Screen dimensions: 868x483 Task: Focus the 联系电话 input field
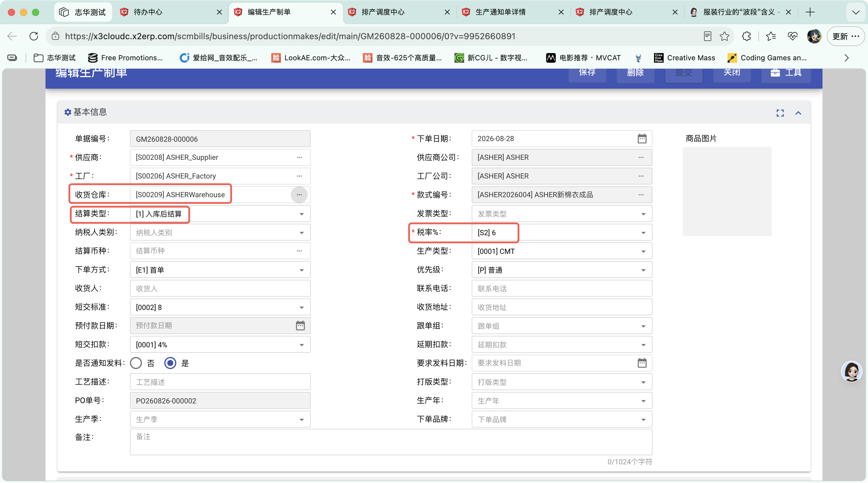(x=562, y=289)
